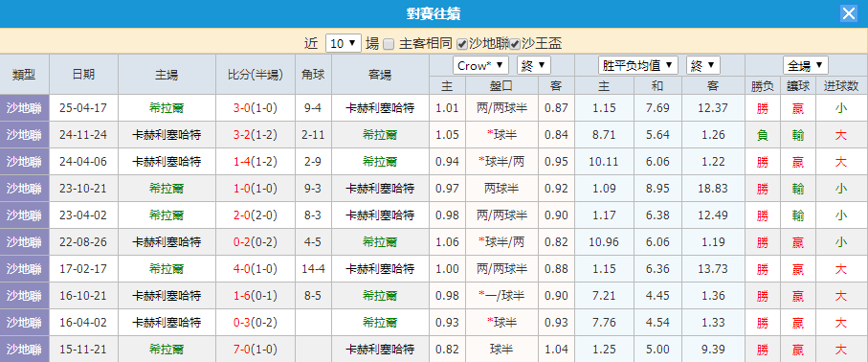Click the 類型 column header
This screenshot has width=868, height=362.
tap(24, 75)
